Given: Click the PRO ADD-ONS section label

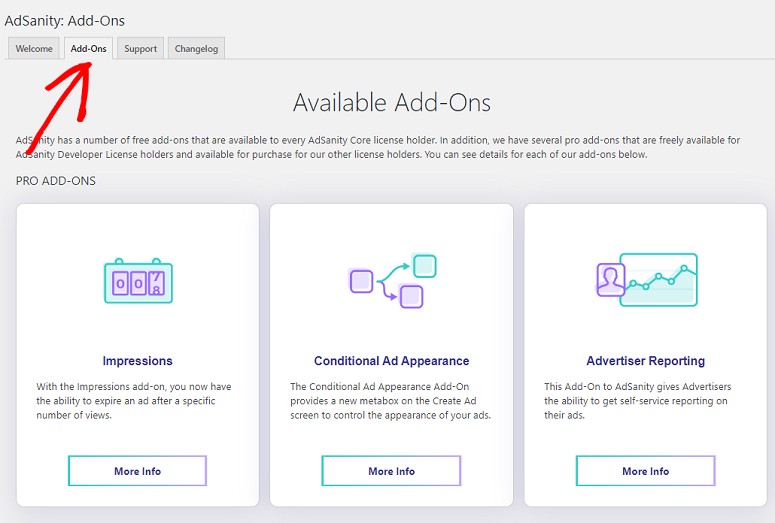Looking at the screenshot, I should (x=56, y=181).
